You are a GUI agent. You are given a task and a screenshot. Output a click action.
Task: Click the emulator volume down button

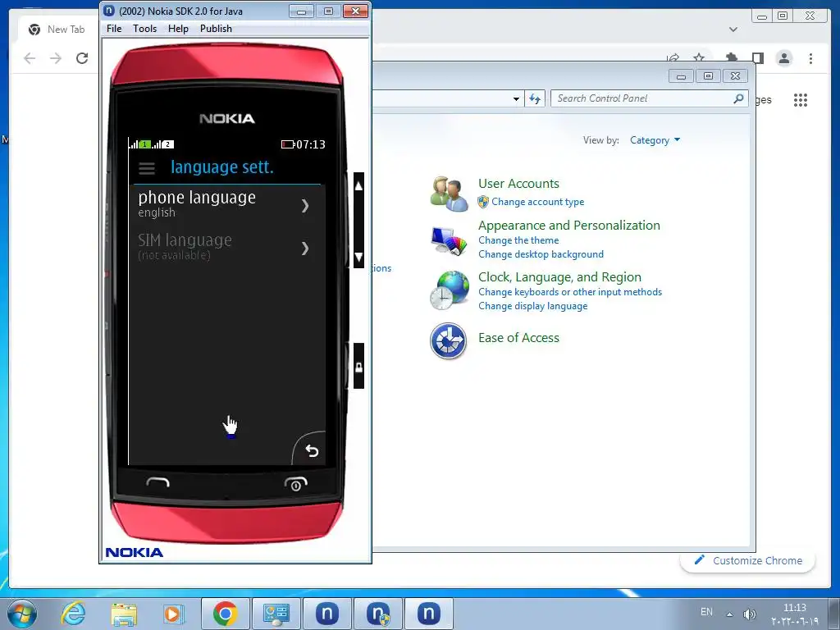[x=358, y=256]
